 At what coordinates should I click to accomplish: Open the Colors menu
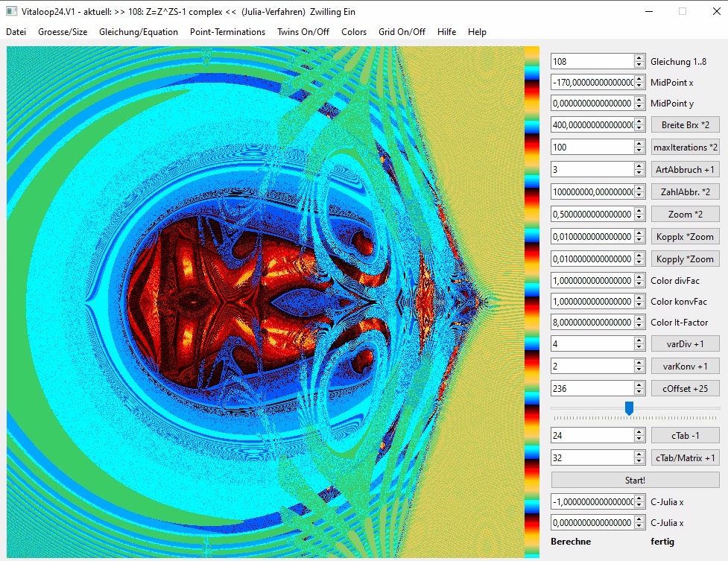[x=354, y=31]
